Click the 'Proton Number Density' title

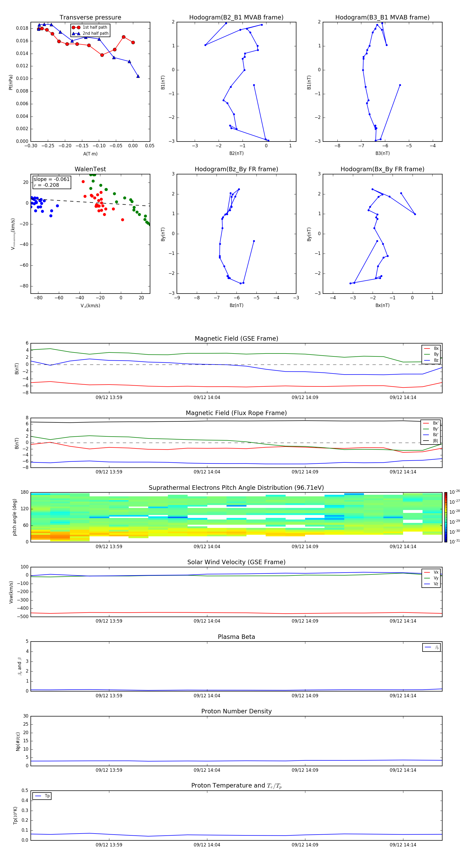tap(236, 711)
